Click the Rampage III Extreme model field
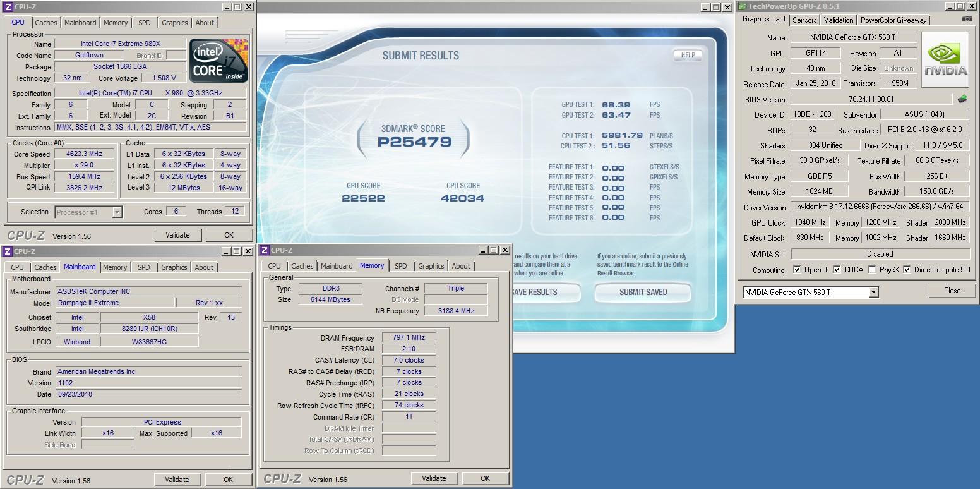This screenshot has width=980, height=489. 114,303
